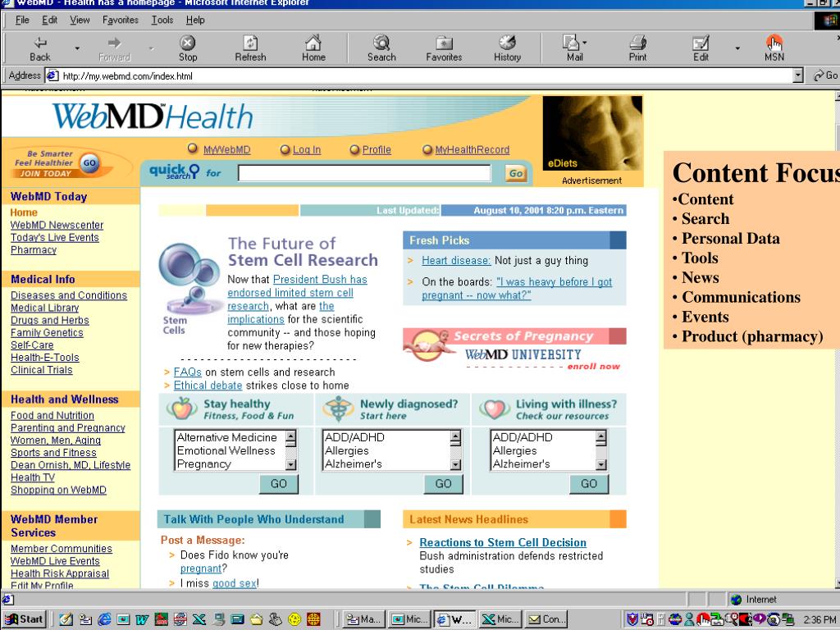Open the Profile link
Image resolution: width=840 pixels, height=630 pixels.
377,150
